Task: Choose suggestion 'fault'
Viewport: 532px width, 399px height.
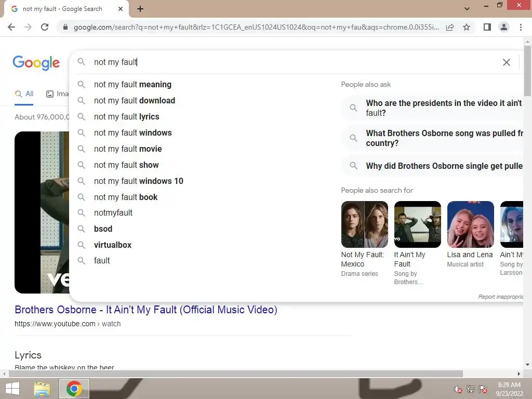Action: pyautogui.click(x=102, y=261)
